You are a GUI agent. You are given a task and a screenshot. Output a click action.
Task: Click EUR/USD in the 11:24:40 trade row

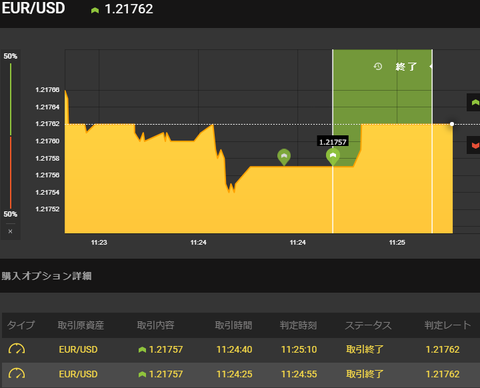(78, 349)
